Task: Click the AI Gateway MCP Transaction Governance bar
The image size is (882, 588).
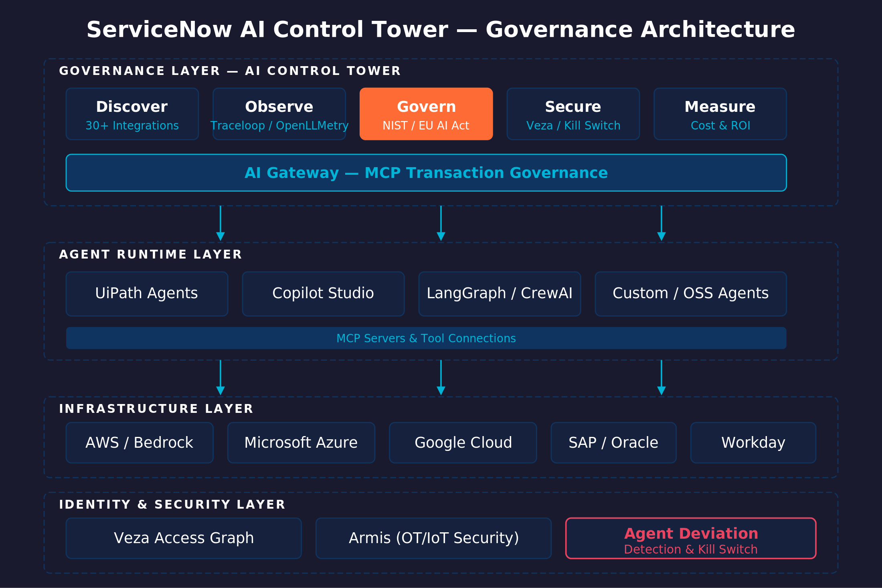Action: pyautogui.click(x=426, y=173)
